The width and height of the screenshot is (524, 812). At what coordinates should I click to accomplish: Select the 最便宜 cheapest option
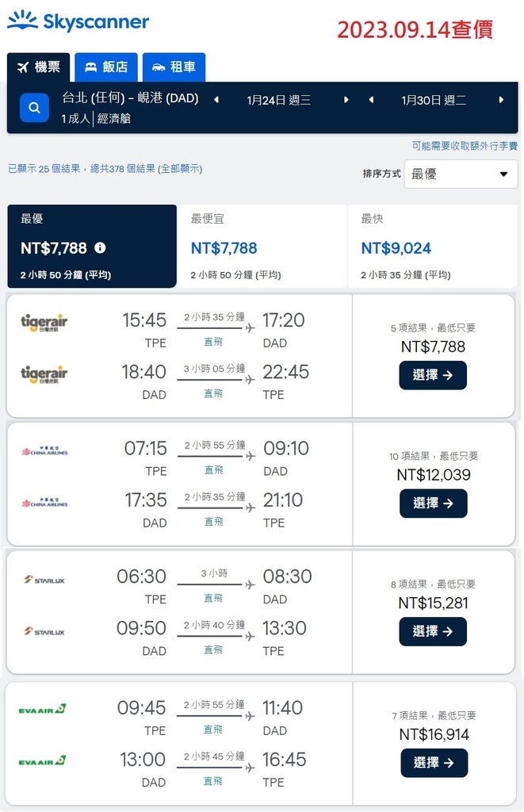(262, 247)
